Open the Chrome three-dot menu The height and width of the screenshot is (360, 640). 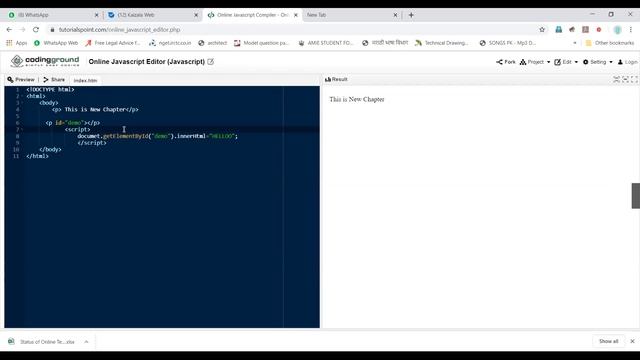coord(631,29)
